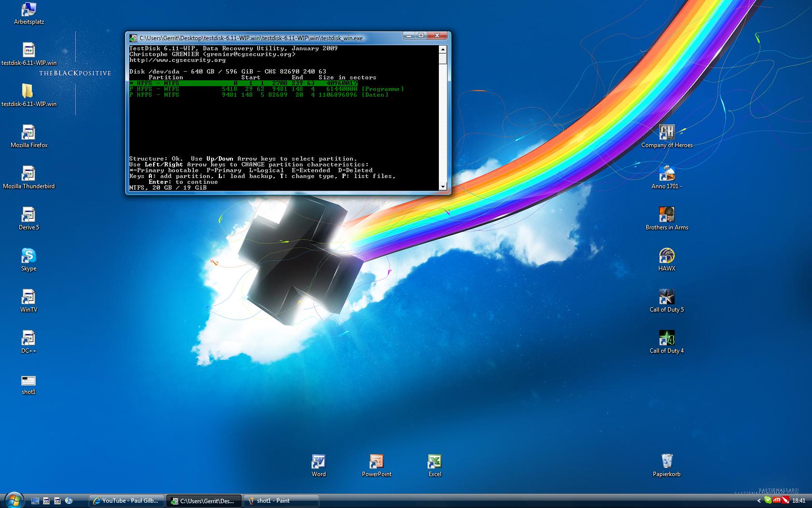This screenshot has height=508, width=812.
Task: Click the red cursor tray icon
Action: [x=785, y=500]
